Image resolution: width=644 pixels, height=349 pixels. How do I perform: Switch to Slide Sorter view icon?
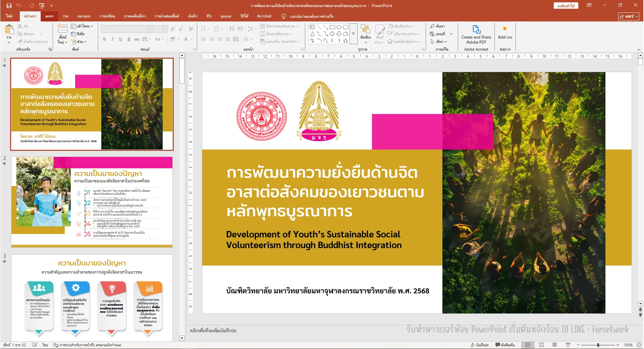click(x=541, y=345)
